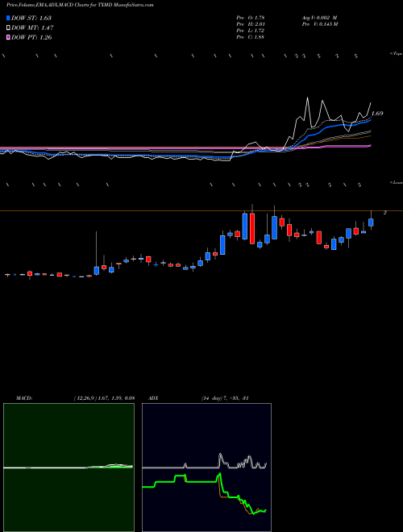Viewport: 403px width, 532px height.
Task: Select the 'DOW PT: 1.26' legend label
Action: click(31, 37)
